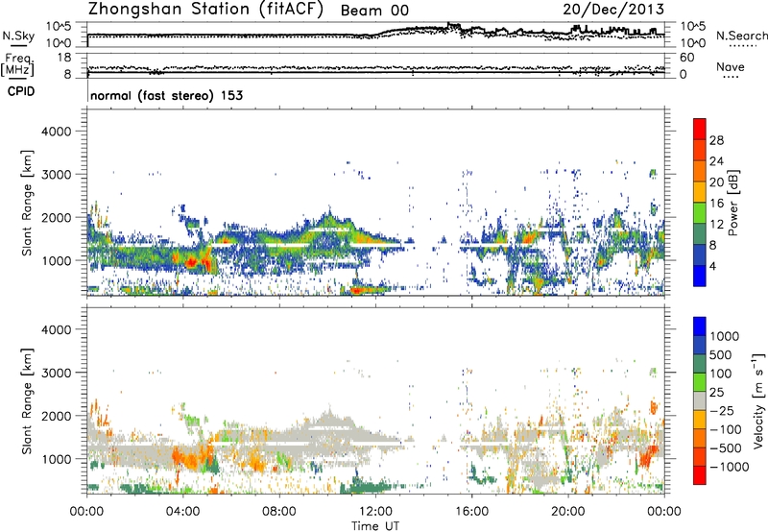The height and width of the screenshot is (532, 768).
Task: Click the '28' label on the power colorbar
Action: pos(716,140)
